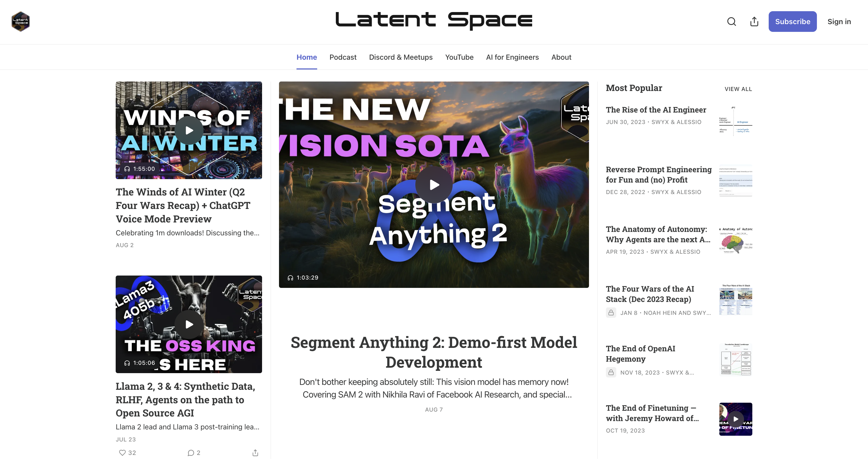Play the End of Finetuning thumbnail video
Image resolution: width=868 pixels, height=469 pixels.
[x=736, y=419]
